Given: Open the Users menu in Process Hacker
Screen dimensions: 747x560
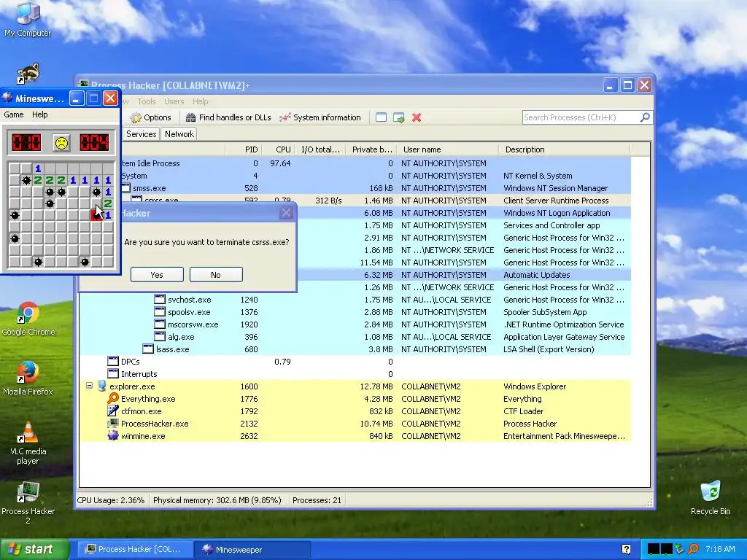Looking at the screenshot, I should click(x=174, y=101).
